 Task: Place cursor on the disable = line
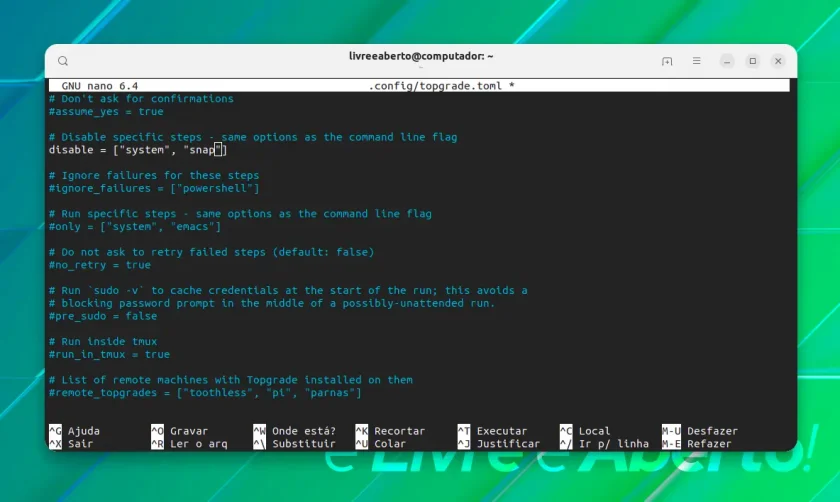(x=138, y=150)
